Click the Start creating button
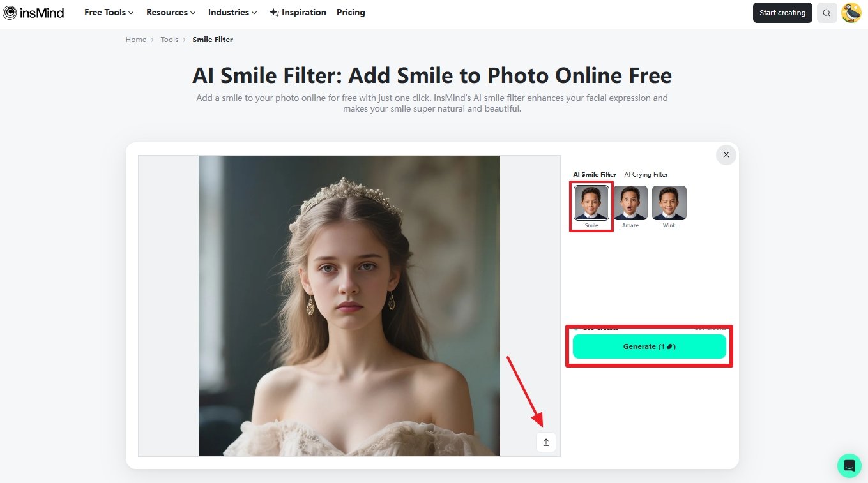 point(782,13)
